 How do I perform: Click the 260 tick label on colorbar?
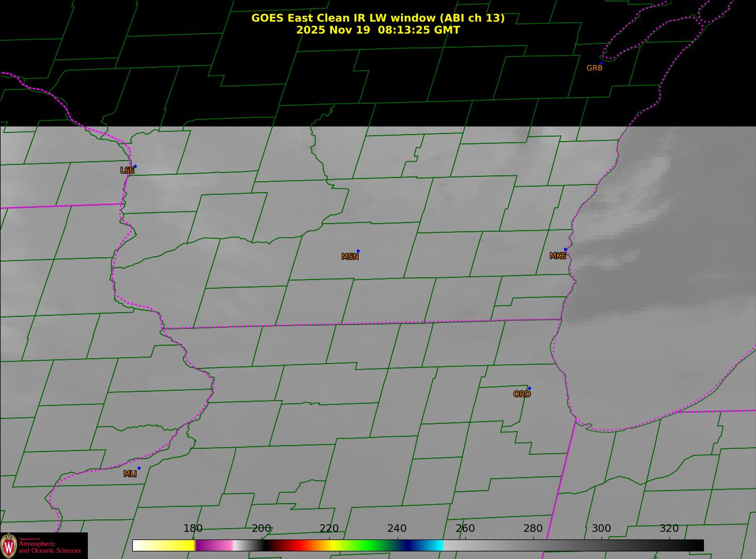(465, 529)
